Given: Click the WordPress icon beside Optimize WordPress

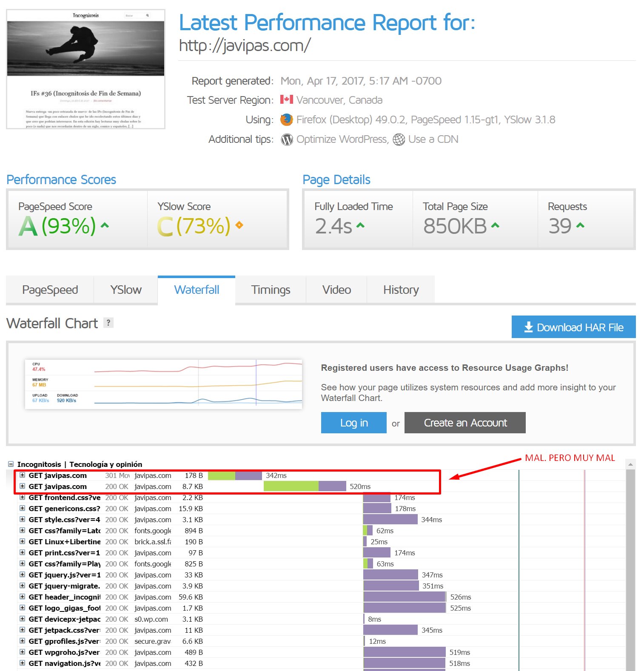Looking at the screenshot, I should (287, 139).
